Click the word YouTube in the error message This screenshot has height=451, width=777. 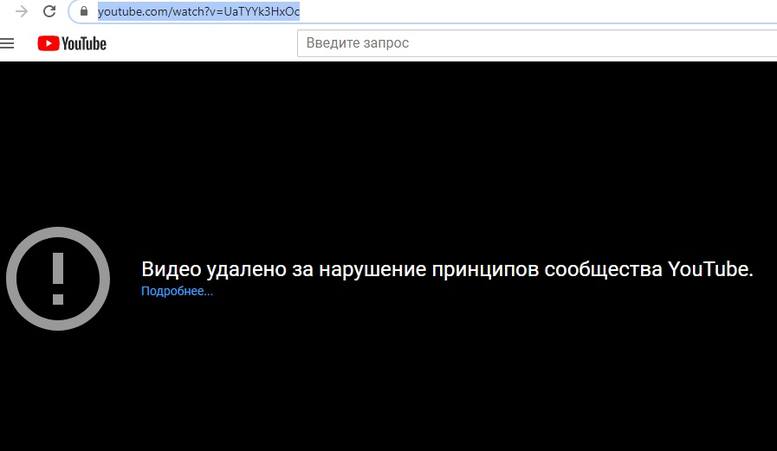pos(709,270)
